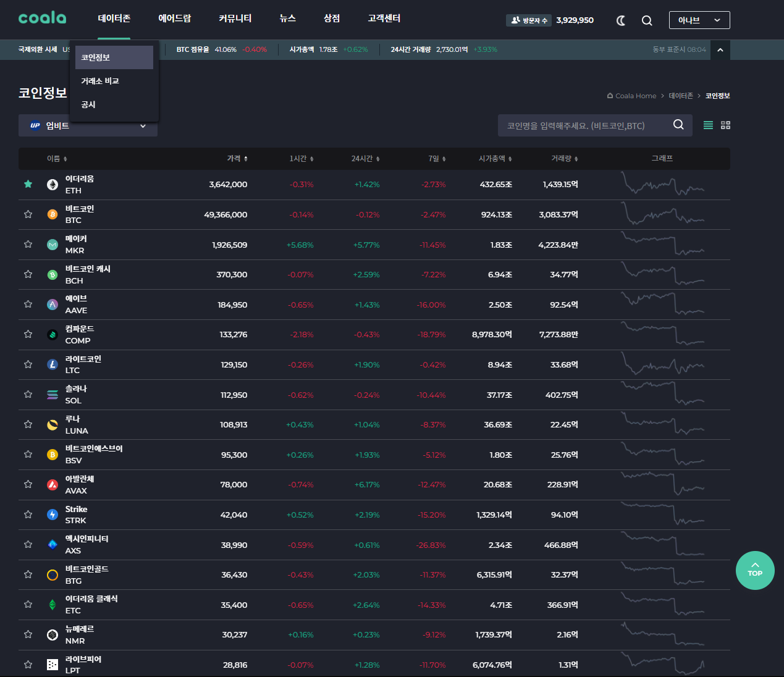This screenshot has width=784, height=677.
Task: Favorite the Litecoin LTC star
Action: coord(28,364)
